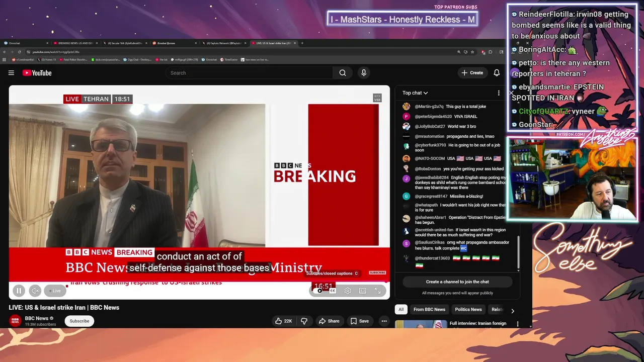The width and height of the screenshot is (644, 362).
Task: Click the YouTube logo
Action: (x=37, y=73)
